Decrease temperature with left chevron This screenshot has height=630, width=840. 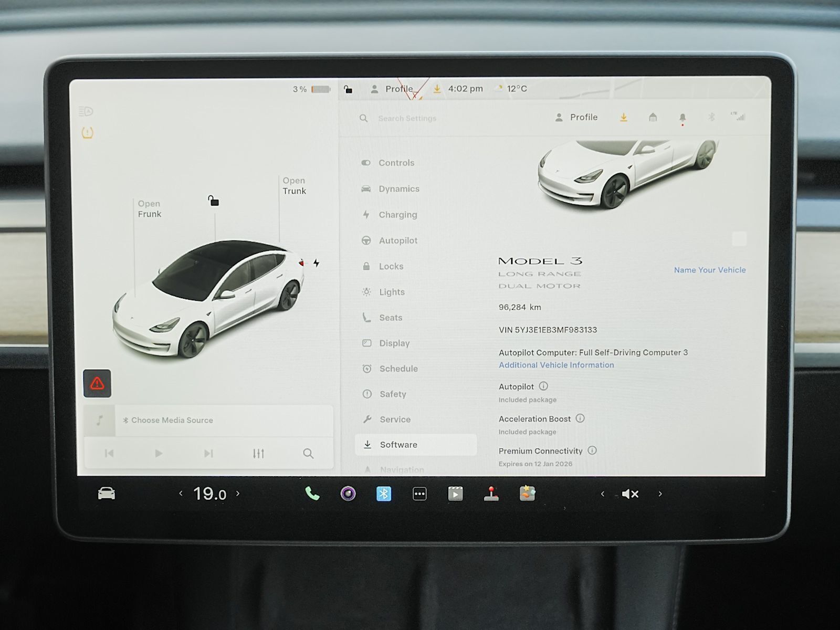tap(181, 493)
